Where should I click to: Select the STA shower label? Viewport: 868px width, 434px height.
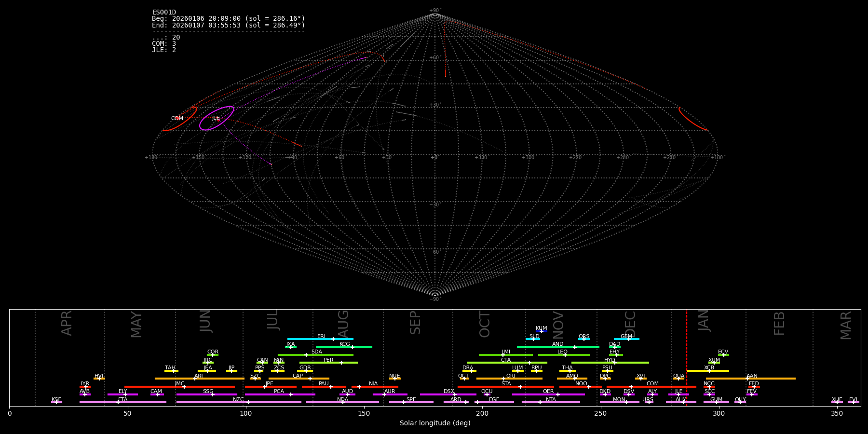click(x=506, y=384)
